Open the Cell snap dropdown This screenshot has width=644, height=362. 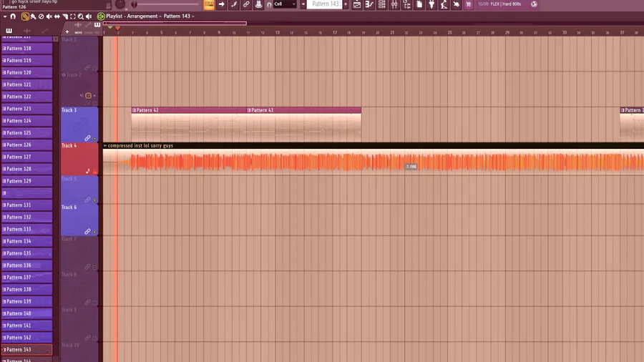click(x=285, y=4)
